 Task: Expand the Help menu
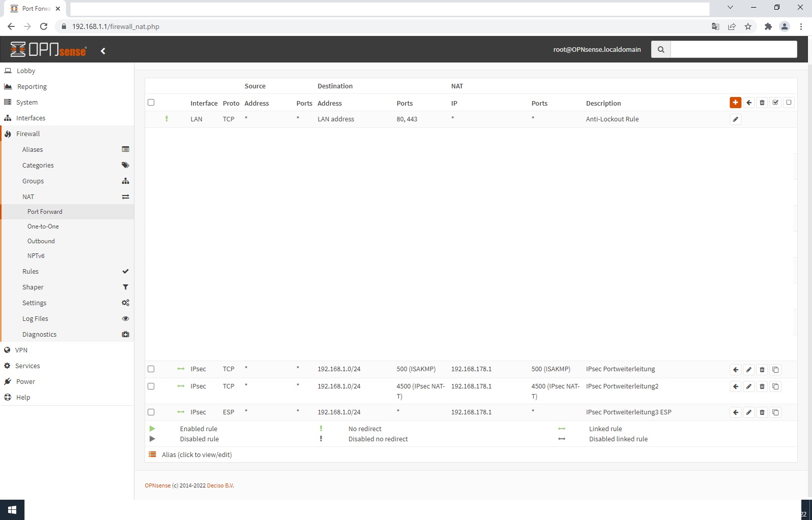point(67,398)
